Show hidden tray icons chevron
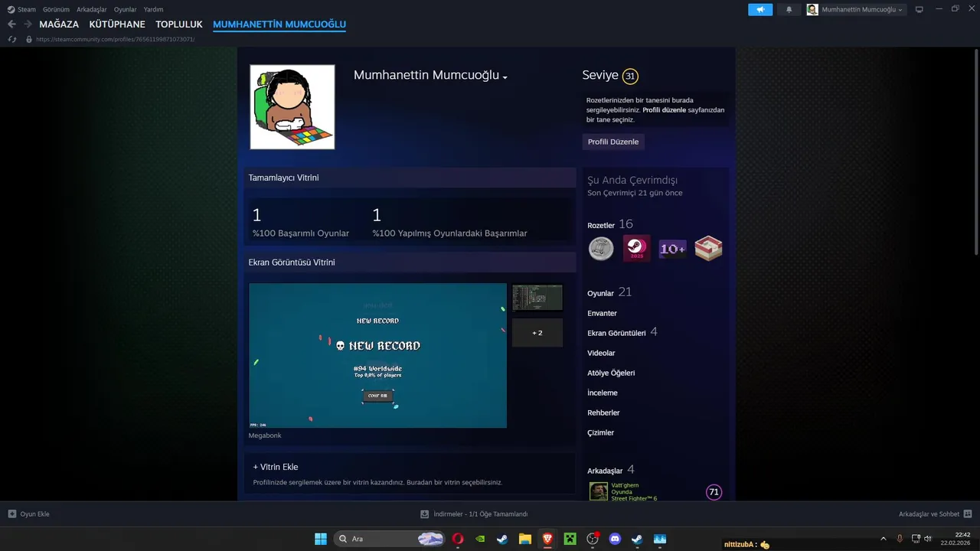 884,539
